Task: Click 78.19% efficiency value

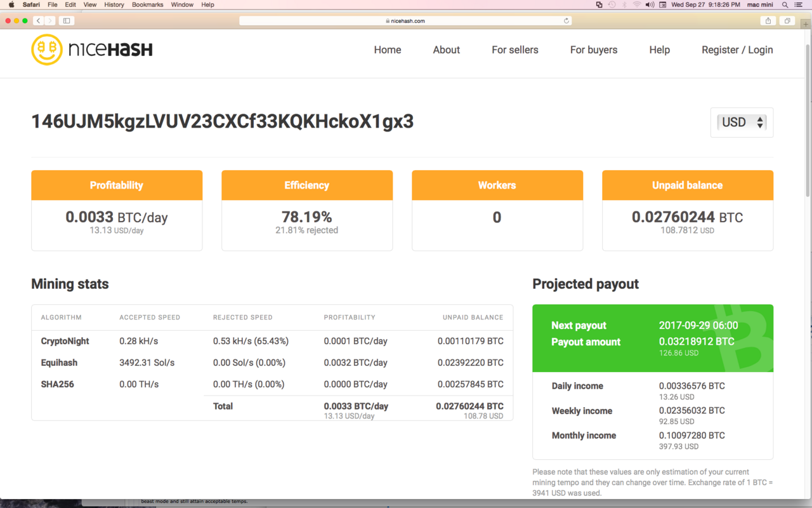Action: [x=307, y=217]
